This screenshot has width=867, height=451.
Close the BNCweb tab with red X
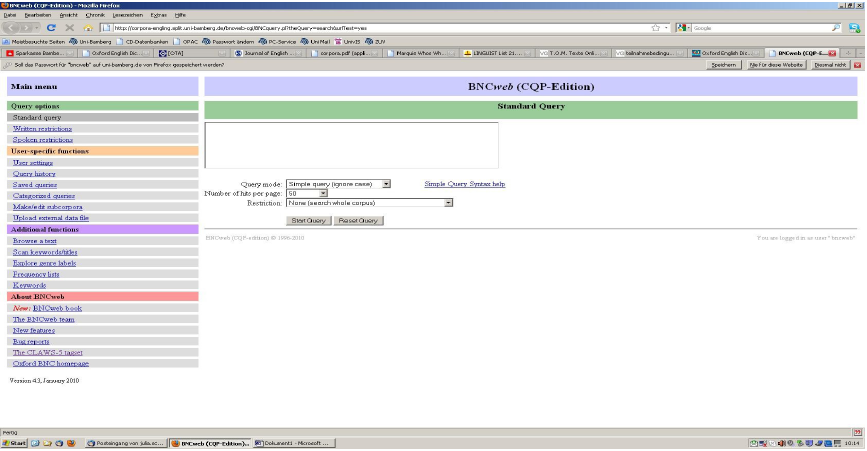(x=832, y=53)
